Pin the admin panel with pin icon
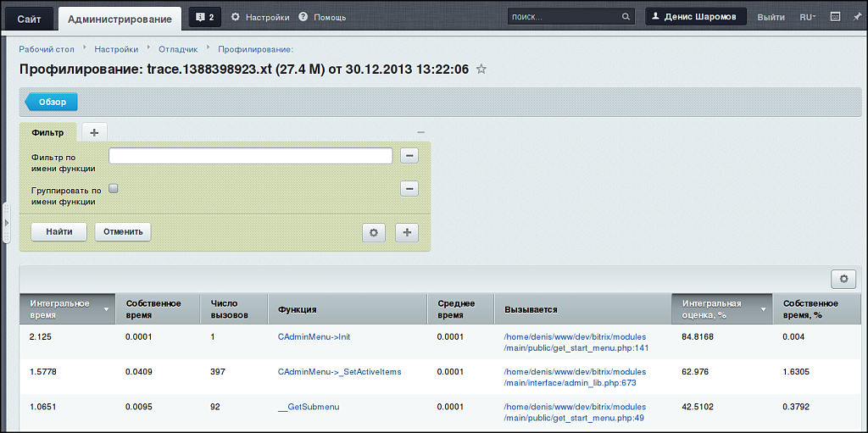This screenshot has height=433, width=868. [x=857, y=17]
